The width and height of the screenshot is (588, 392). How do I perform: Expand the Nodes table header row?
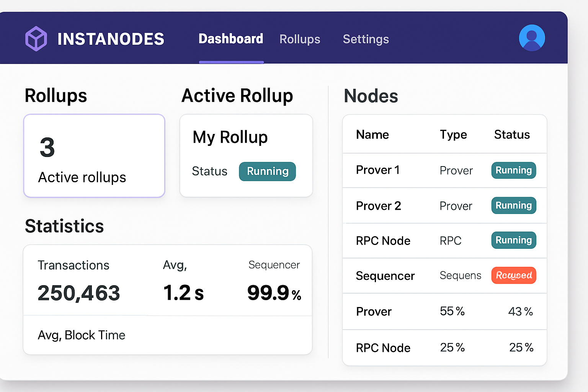(x=444, y=134)
